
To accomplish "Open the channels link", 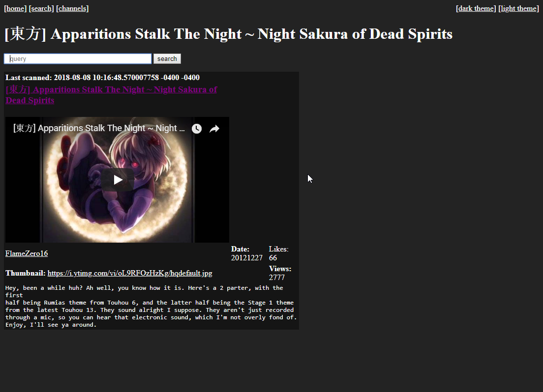I will pos(72,8).
